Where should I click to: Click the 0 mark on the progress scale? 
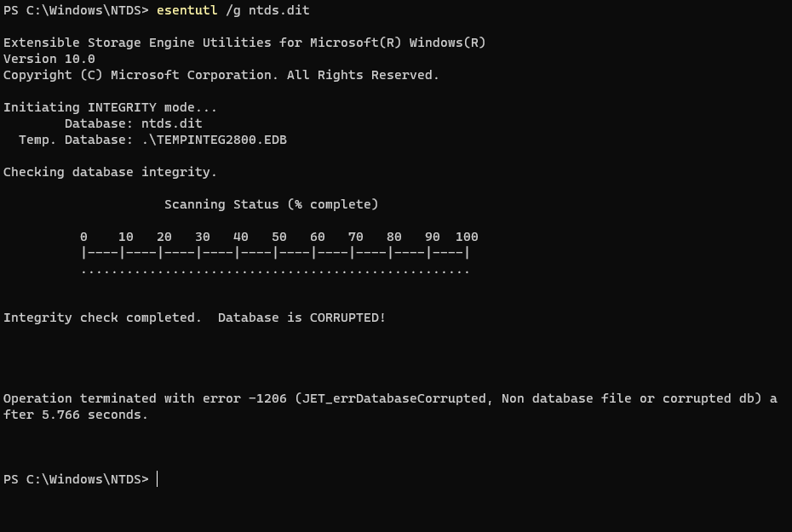click(x=83, y=237)
